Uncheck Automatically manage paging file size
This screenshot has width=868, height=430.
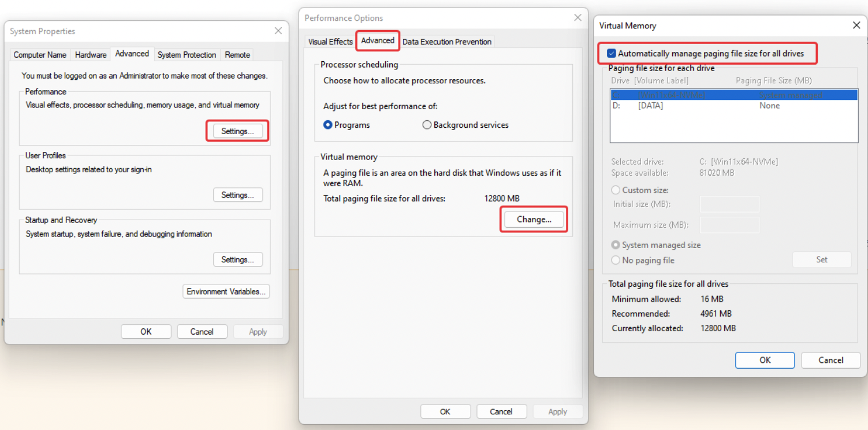[x=612, y=54]
